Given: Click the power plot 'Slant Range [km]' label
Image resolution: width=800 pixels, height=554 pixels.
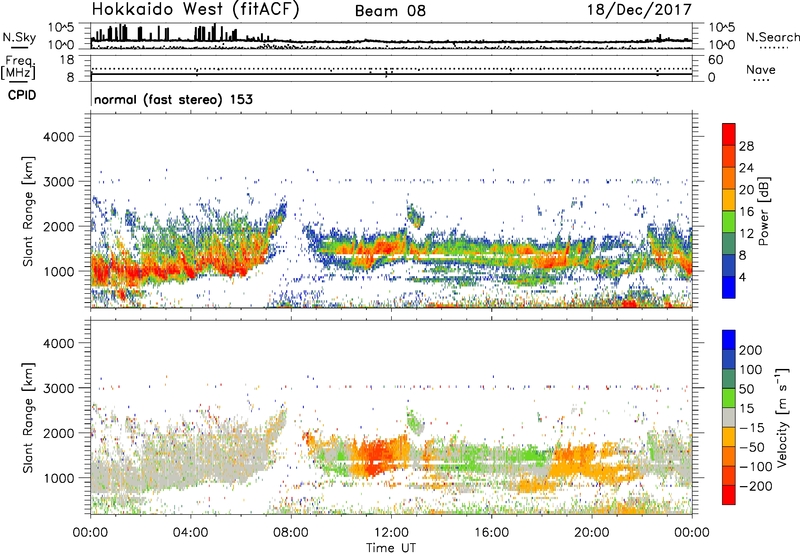Looking at the screenshot, I should click(x=28, y=211).
